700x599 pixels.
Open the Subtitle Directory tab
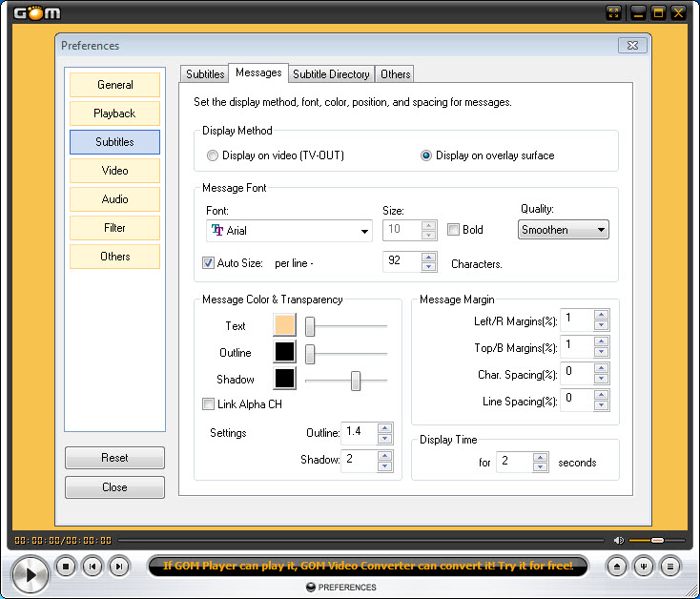(x=331, y=74)
